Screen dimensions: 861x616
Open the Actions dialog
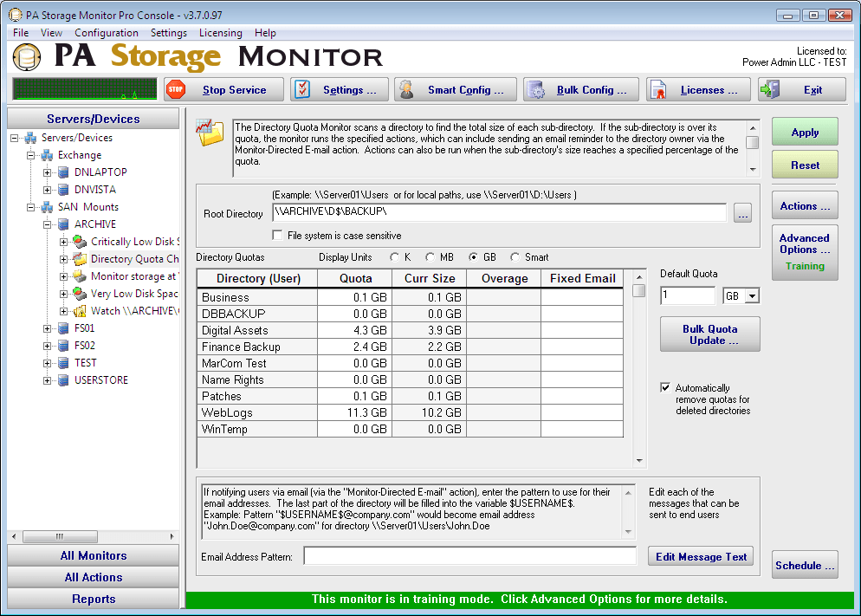click(805, 206)
